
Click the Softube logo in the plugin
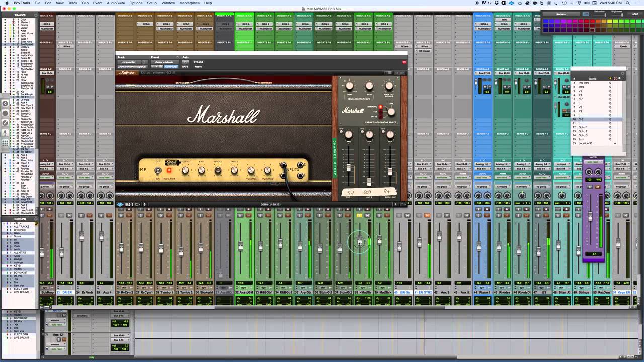pos(126,73)
